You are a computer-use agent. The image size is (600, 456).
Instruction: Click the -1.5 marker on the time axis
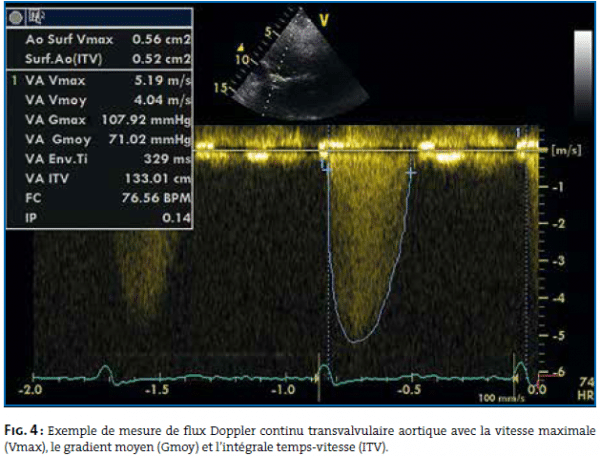pyautogui.click(x=156, y=389)
